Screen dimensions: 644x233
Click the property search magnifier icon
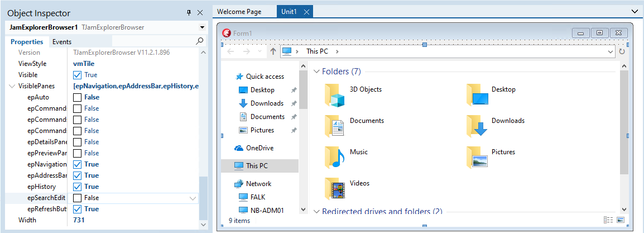(200, 41)
